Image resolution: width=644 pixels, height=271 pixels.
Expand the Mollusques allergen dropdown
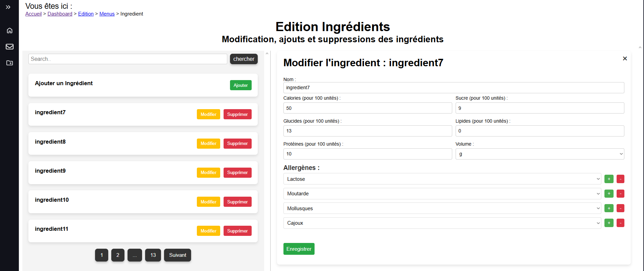click(442, 208)
